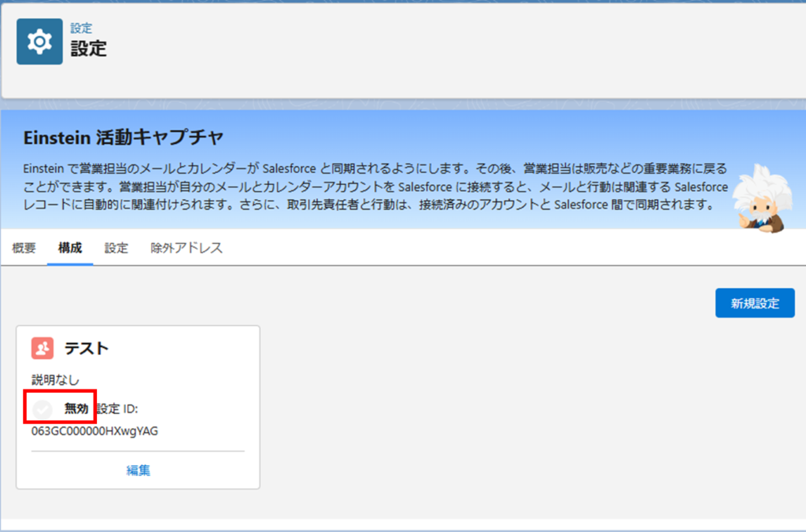This screenshot has width=806, height=532.
Task: Click the 説明なし text
Action: [56, 380]
